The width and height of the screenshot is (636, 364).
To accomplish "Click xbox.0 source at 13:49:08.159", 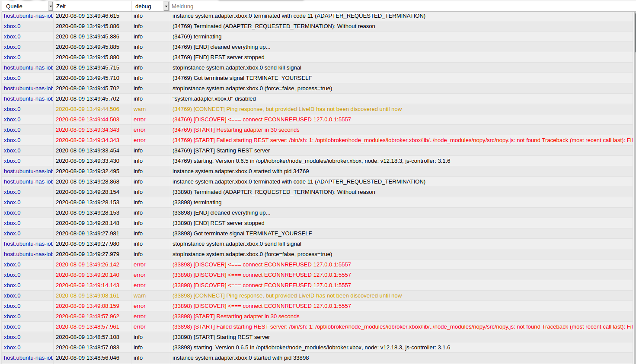I will coord(12,306).
